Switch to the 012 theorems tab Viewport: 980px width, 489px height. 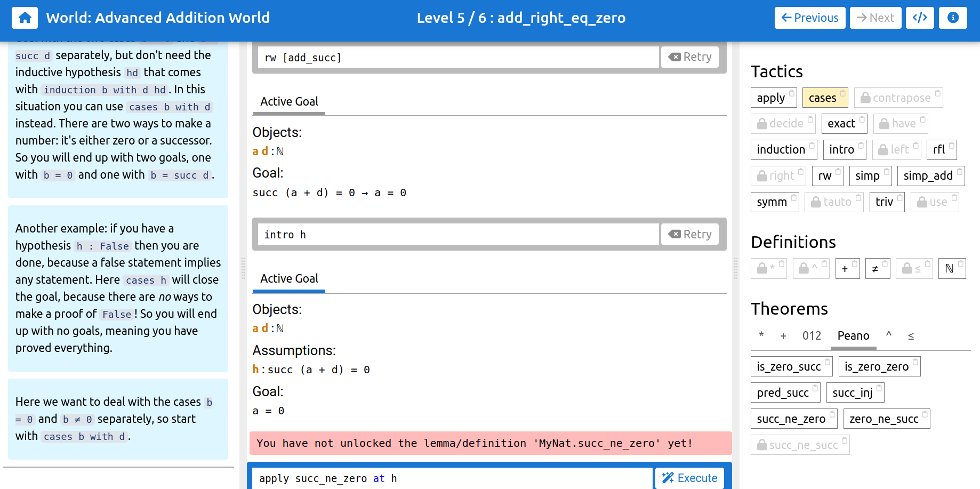pos(812,335)
